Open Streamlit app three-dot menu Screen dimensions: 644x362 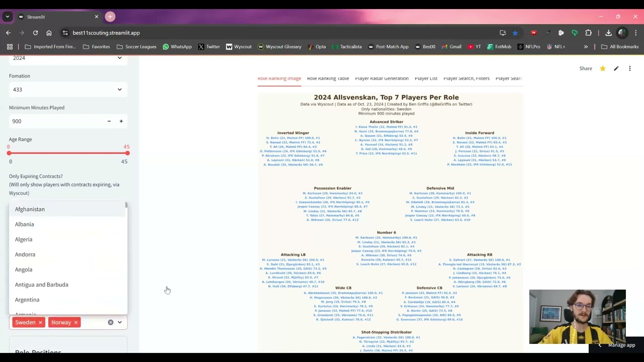pos(629,68)
